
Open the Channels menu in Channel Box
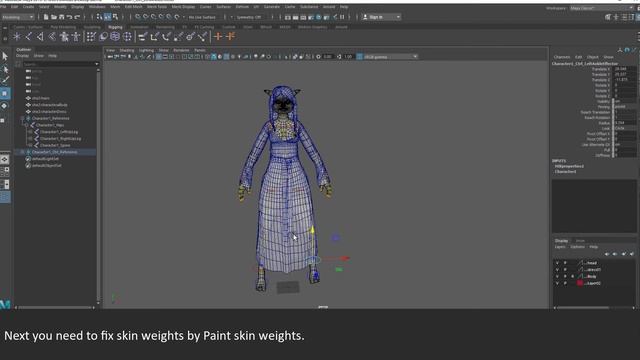(x=562, y=57)
